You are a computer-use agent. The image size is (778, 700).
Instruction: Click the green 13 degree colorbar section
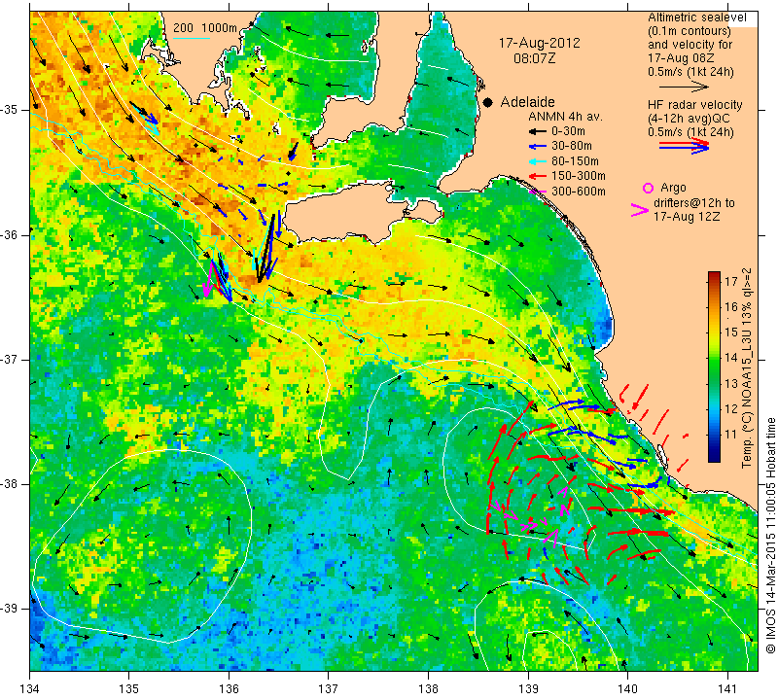714,383
